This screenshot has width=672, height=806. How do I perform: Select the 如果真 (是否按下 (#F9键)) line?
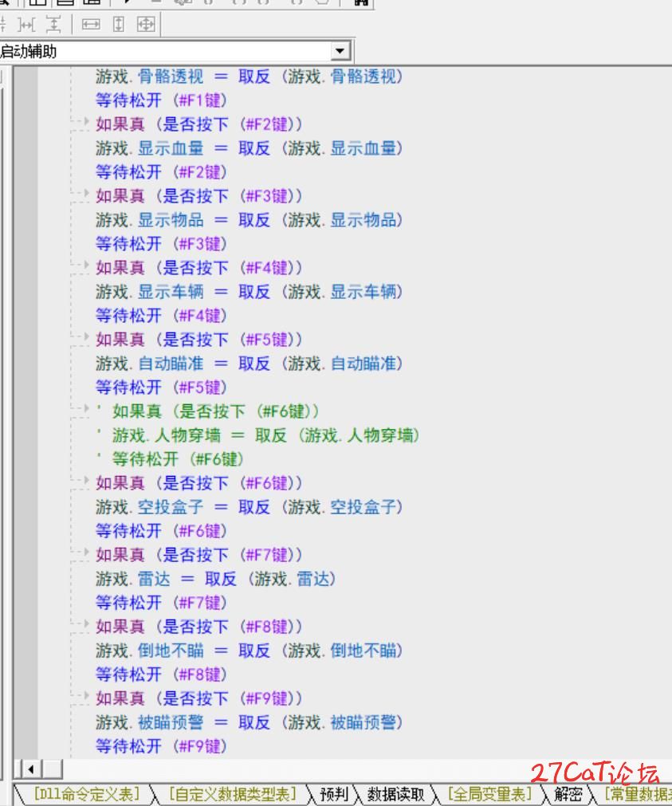tap(199, 698)
